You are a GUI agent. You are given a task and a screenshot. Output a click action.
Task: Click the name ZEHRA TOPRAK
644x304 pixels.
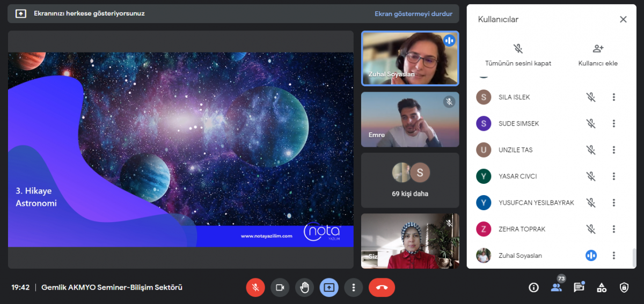pyautogui.click(x=522, y=229)
